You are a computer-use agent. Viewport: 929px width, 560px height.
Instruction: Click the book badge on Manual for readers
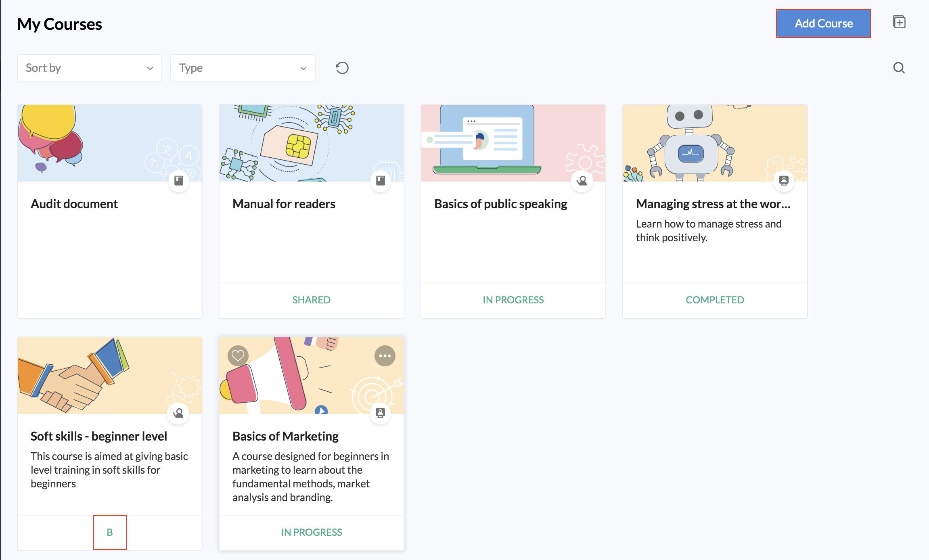(x=380, y=180)
